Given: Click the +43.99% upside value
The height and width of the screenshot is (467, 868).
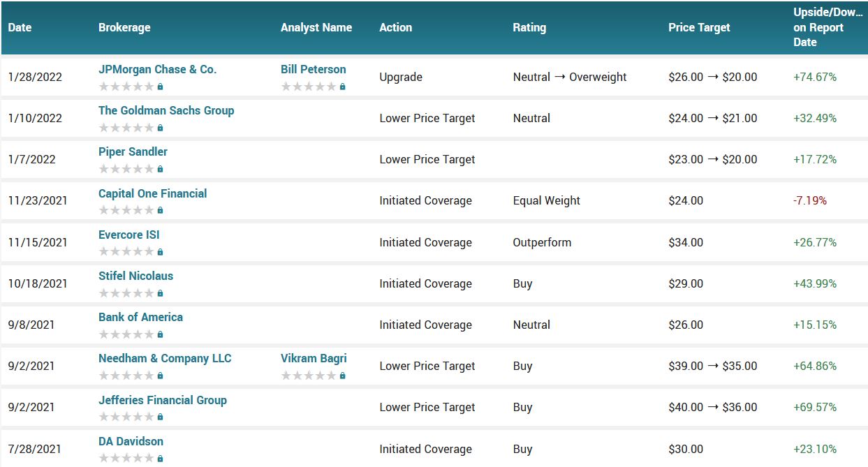Looking at the screenshot, I should click(815, 283).
